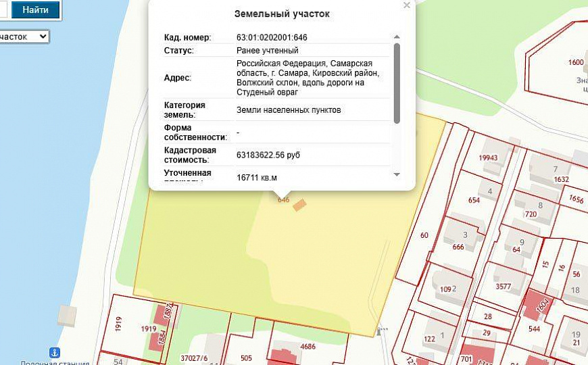588x365 pixels.
Task: Select parcel 1600 on map
Action: pos(576,62)
